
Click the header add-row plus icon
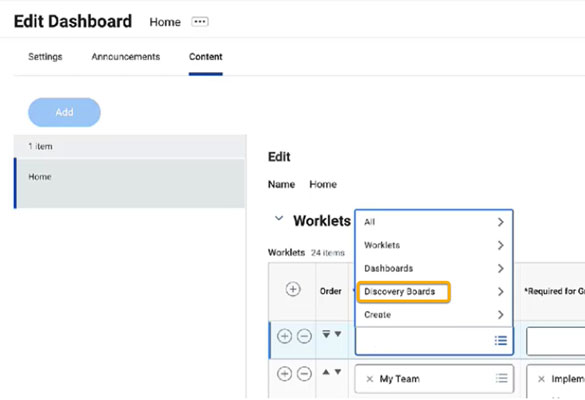click(293, 289)
